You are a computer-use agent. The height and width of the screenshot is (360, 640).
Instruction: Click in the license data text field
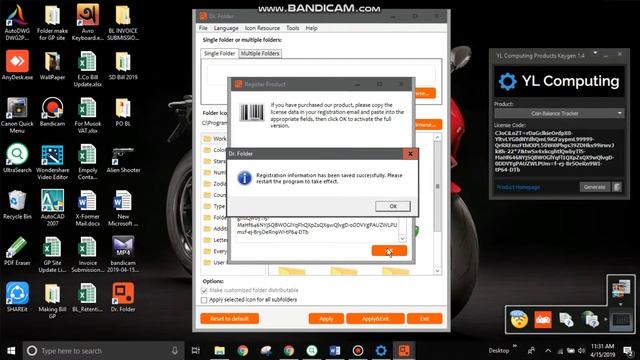click(318, 229)
